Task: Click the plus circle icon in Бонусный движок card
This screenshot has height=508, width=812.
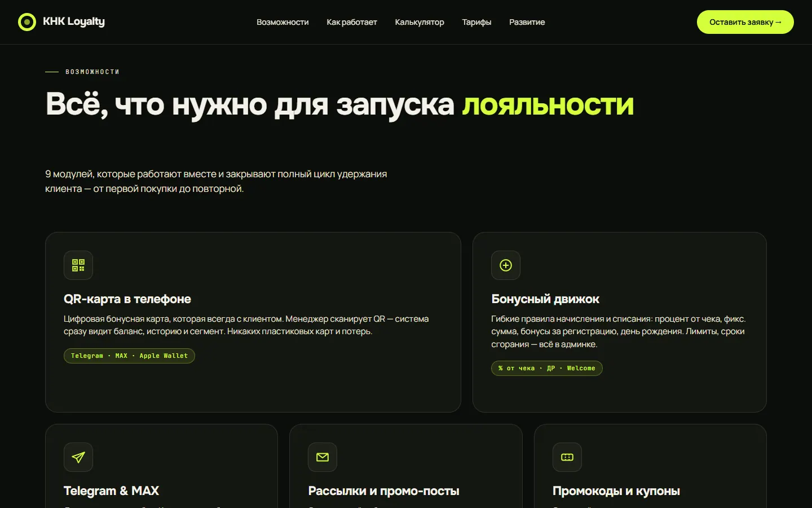Action: pyautogui.click(x=506, y=265)
